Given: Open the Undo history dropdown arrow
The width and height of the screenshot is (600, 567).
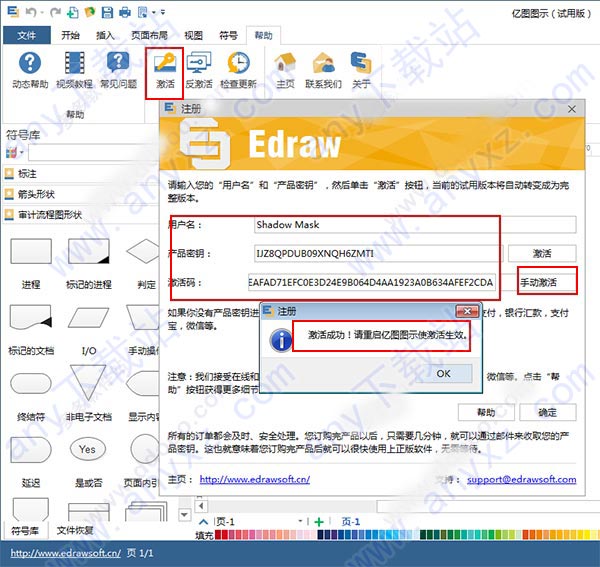Looking at the screenshot, I should [42, 13].
